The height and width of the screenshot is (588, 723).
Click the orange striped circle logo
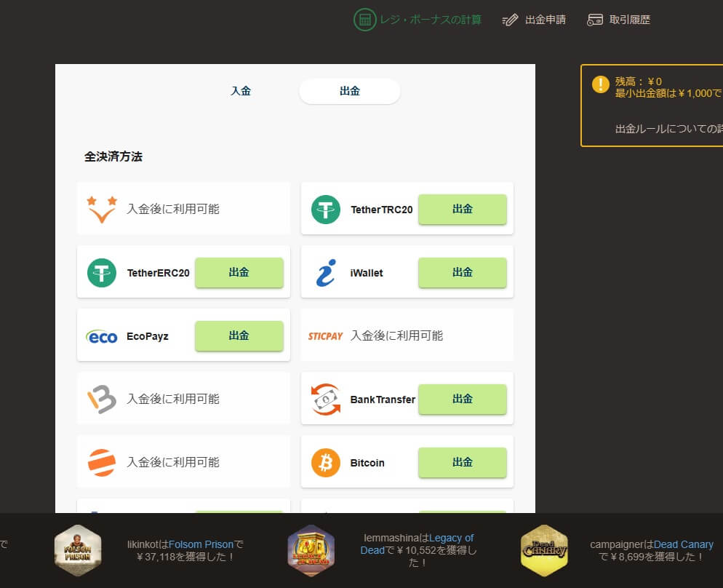pyautogui.click(x=102, y=463)
